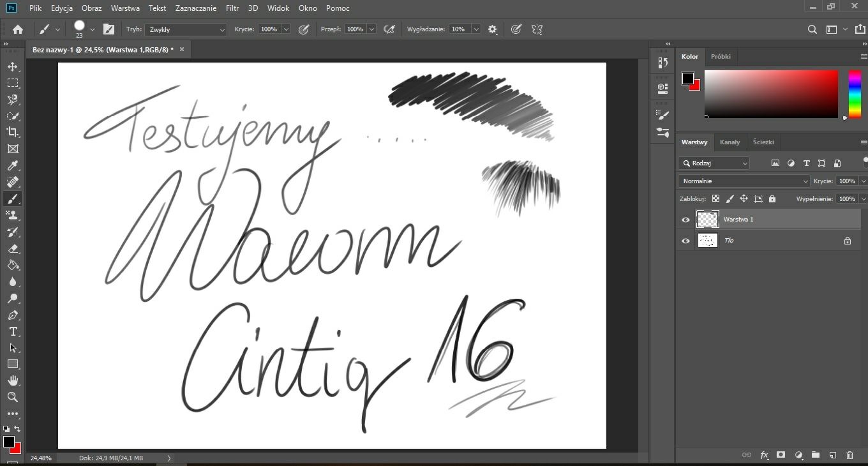Open the Warstwa menu
The height and width of the screenshot is (466, 868).
(x=125, y=8)
